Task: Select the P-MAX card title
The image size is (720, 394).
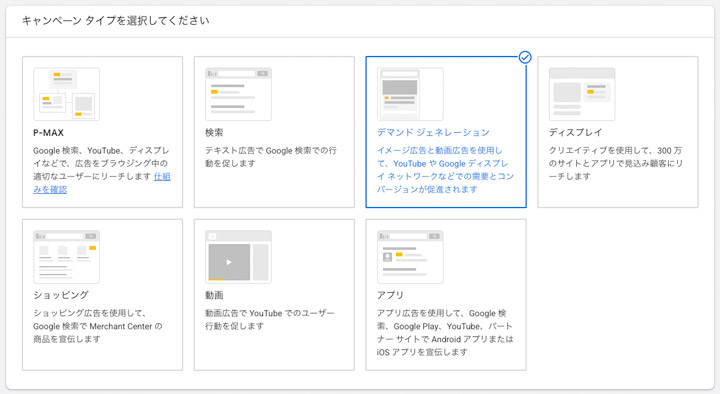Action: [x=48, y=133]
